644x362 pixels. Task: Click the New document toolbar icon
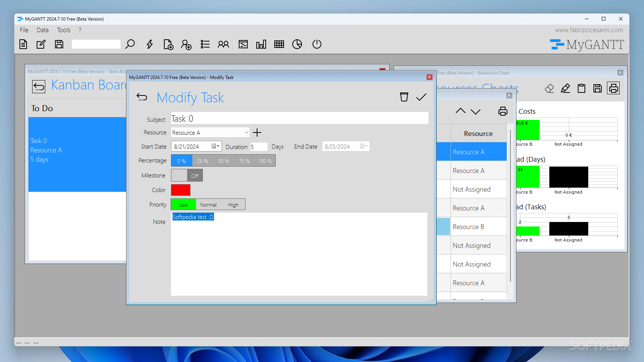click(23, 44)
